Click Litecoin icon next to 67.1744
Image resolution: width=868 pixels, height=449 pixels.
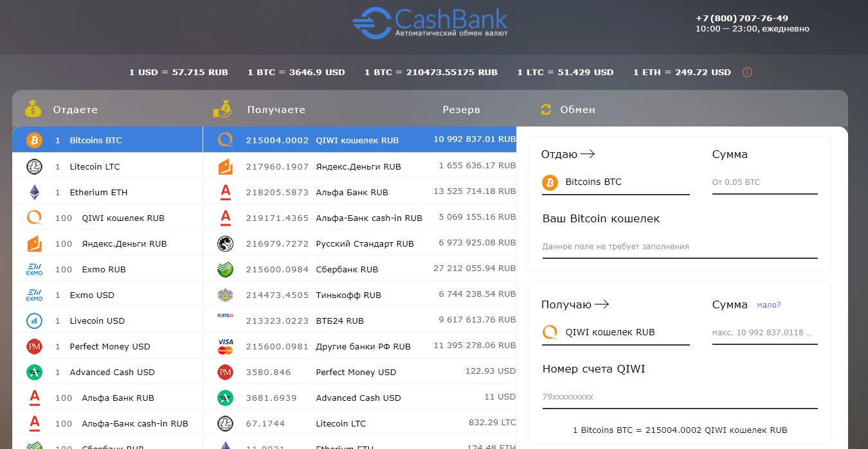pos(225,423)
